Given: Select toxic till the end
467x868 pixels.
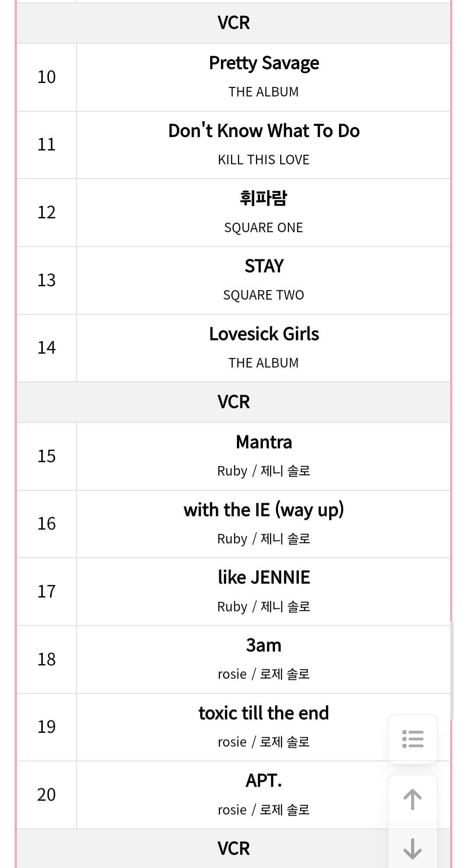Looking at the screenshot, I should point(264,713).
